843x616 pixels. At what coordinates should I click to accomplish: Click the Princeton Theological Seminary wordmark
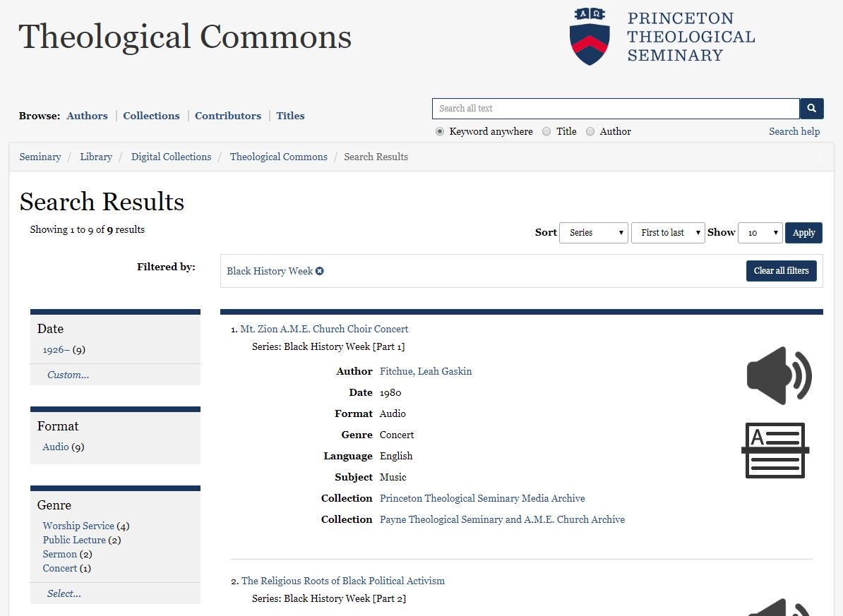coord(691,37)
